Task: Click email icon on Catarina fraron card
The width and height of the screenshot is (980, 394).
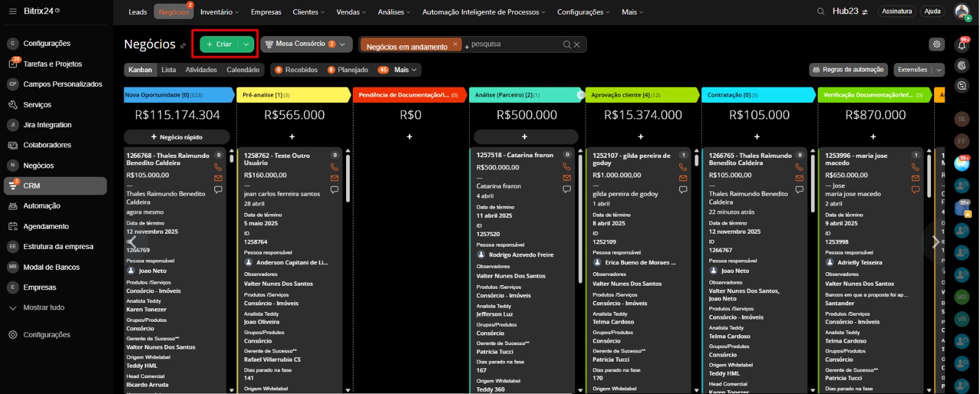Action: tap(567, 178)
